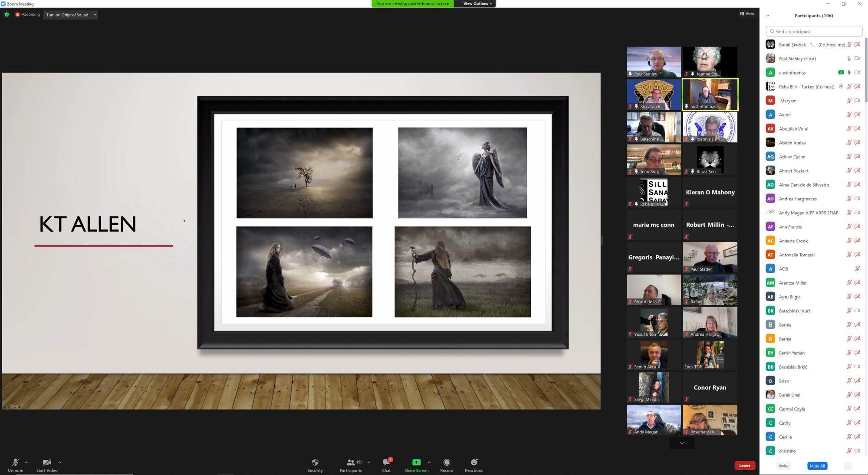
Task: Click the recording dot beside Reha Bilir
Action: 841,86
